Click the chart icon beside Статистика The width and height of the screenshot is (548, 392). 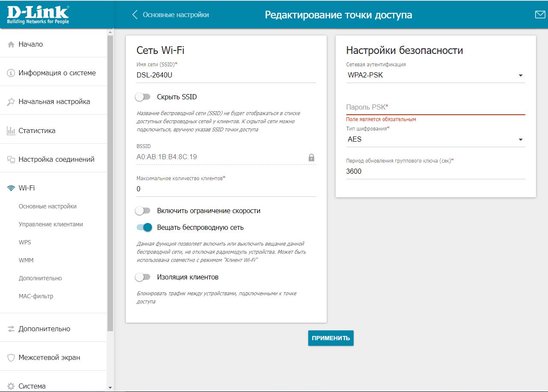[x=11, y=131]
